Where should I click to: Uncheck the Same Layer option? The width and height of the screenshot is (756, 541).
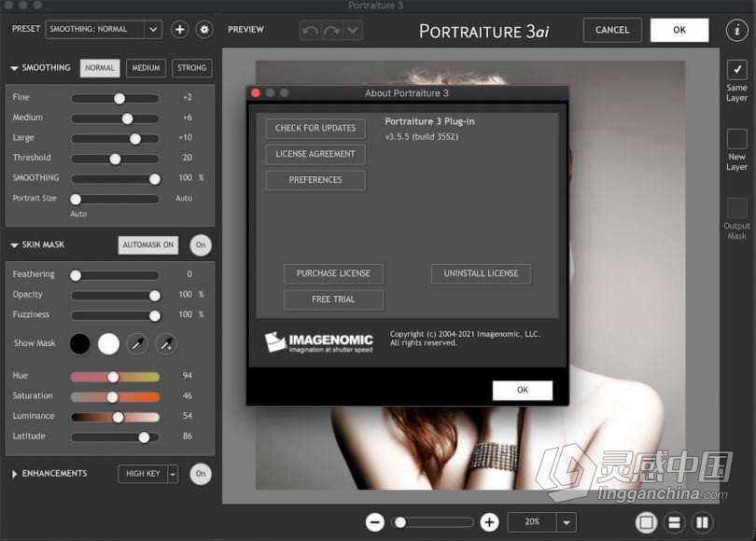pos(736,69)
